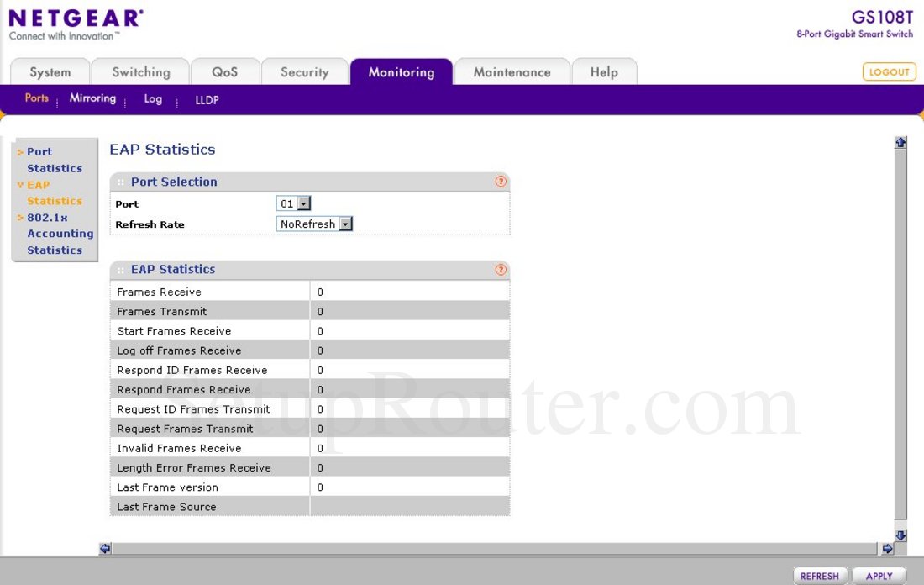Open help for the Port Selection section
Screen dimensions: 924x585
[501, 182]
